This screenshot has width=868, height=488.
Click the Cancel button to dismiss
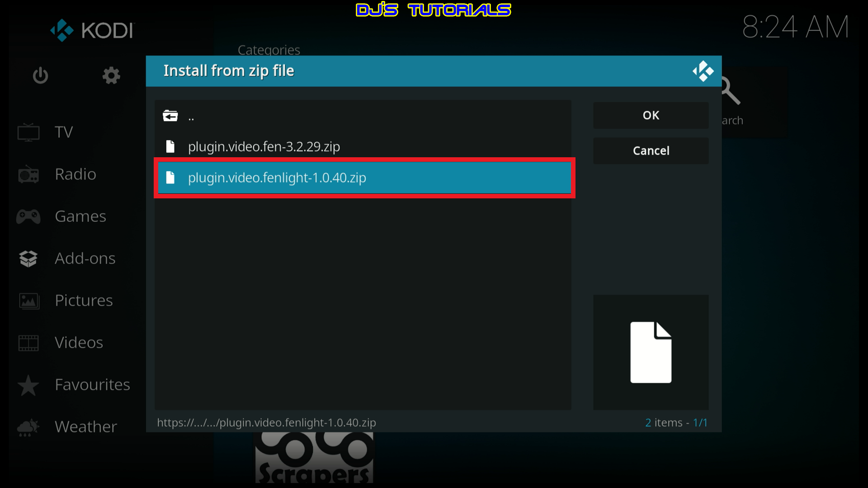point(651,151)
